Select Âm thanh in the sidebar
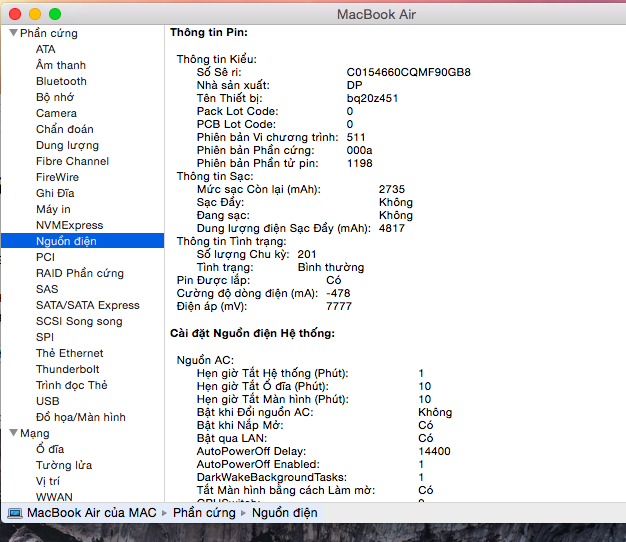Image resolution: width=626 pixels, height=542 pixels. point(61,65)
